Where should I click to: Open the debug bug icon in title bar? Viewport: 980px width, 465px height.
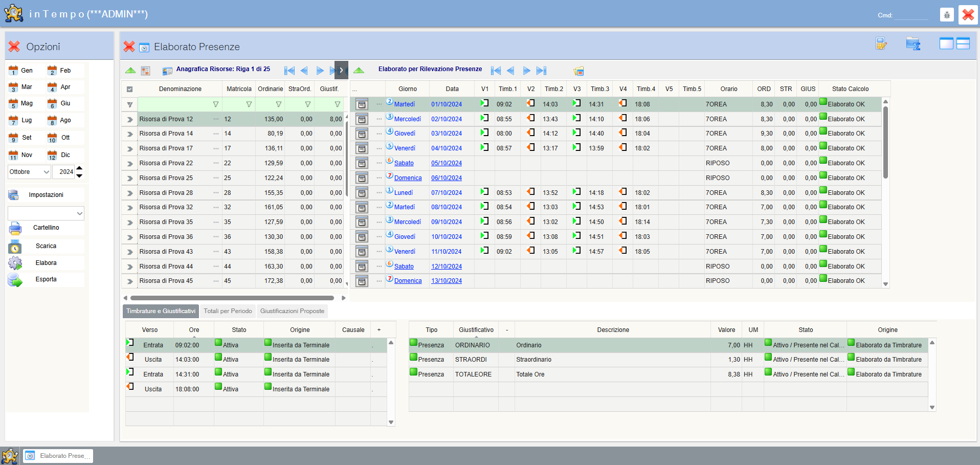[x=947, y=15]
